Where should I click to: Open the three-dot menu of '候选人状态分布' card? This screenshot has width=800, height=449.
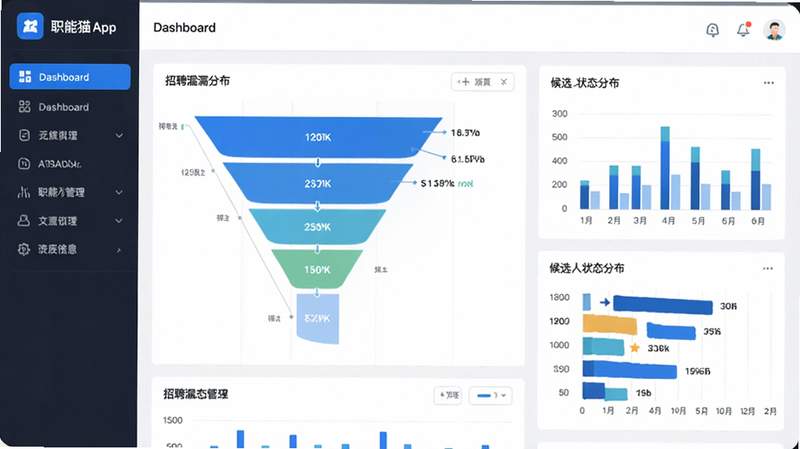[767, 268]
